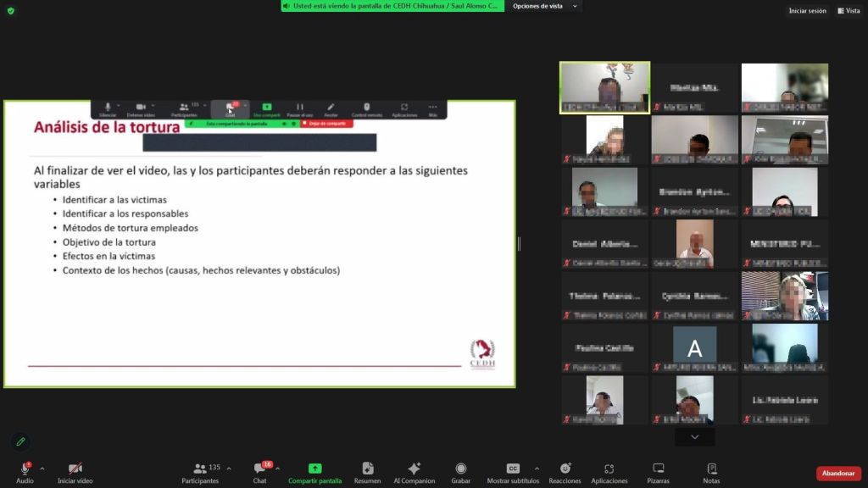Click the green Compartir pantalla icon

314,472
